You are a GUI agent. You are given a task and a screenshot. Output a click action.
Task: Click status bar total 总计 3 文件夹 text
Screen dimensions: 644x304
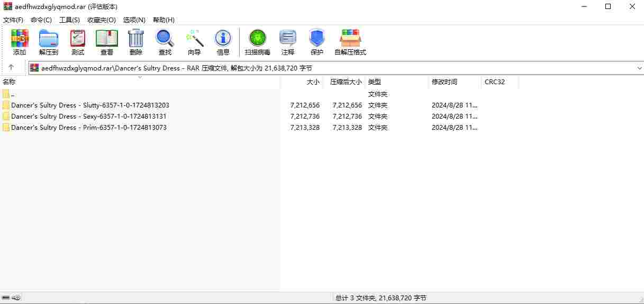pos(380,298)
